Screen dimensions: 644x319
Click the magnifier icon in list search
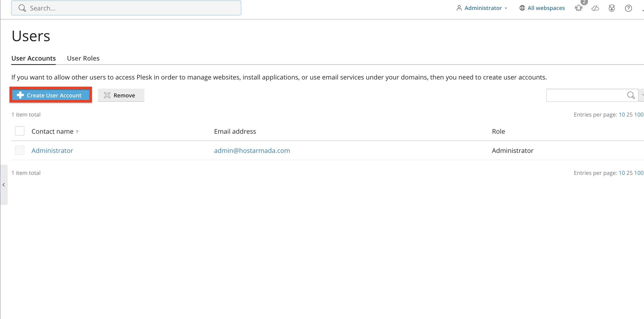[x=631, y=95]
